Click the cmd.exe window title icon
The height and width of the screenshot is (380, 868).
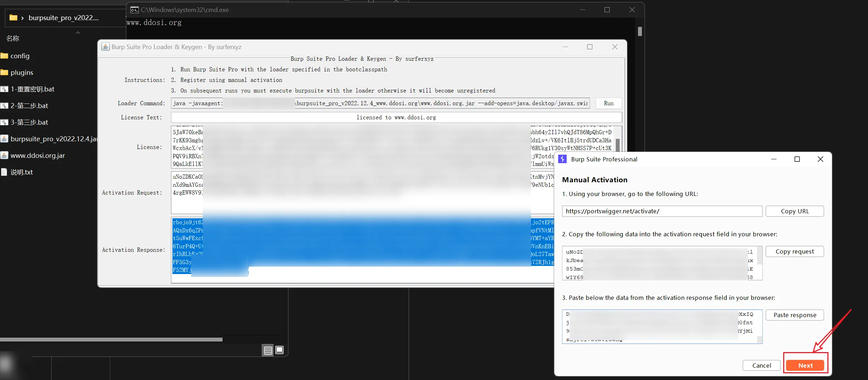(134, 10)
